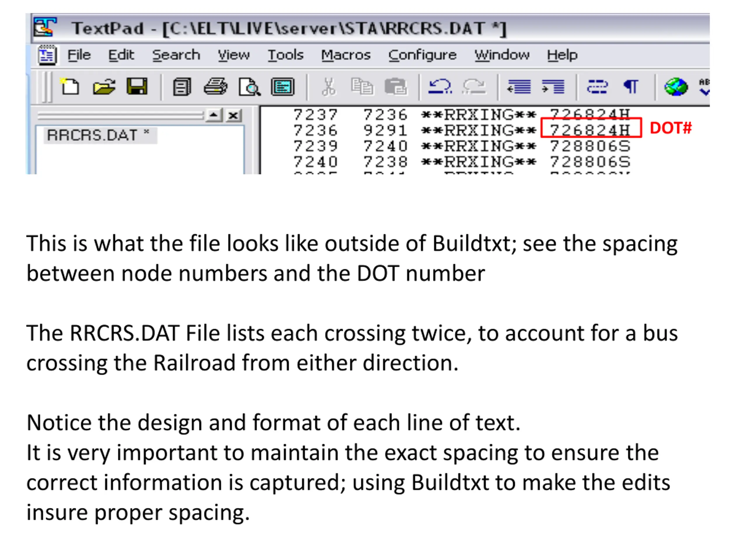Print the document with the printer icon
Screen dimensions: 747x560
pyautogui.click(x=215, y=87)
